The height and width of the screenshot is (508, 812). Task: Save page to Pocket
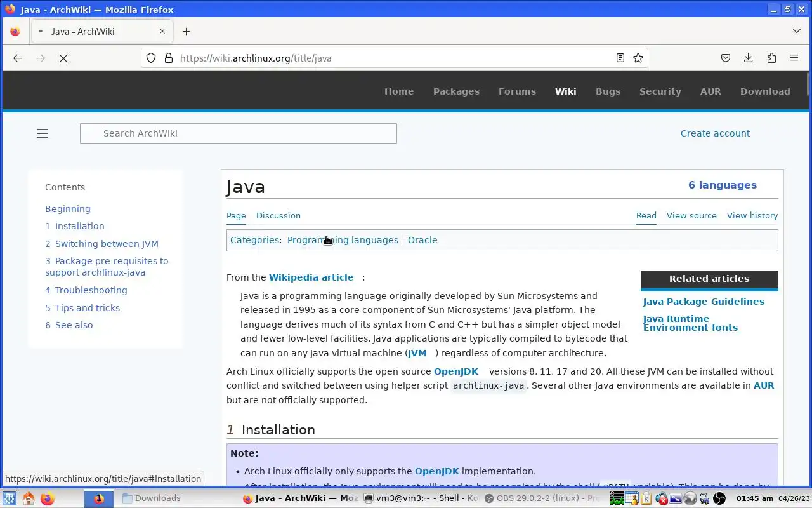pyautogui.click(x=726, y=58)
